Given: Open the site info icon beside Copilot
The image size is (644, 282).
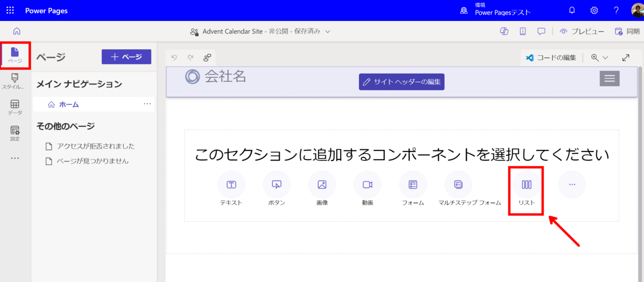Looking at the screenshot, I should (523, 31).
